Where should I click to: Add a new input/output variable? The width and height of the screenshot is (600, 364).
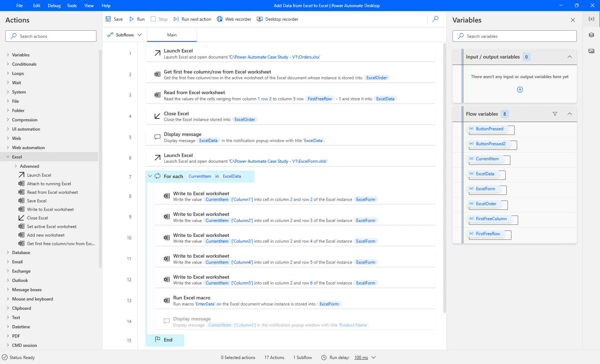click(x=520, y=90)
